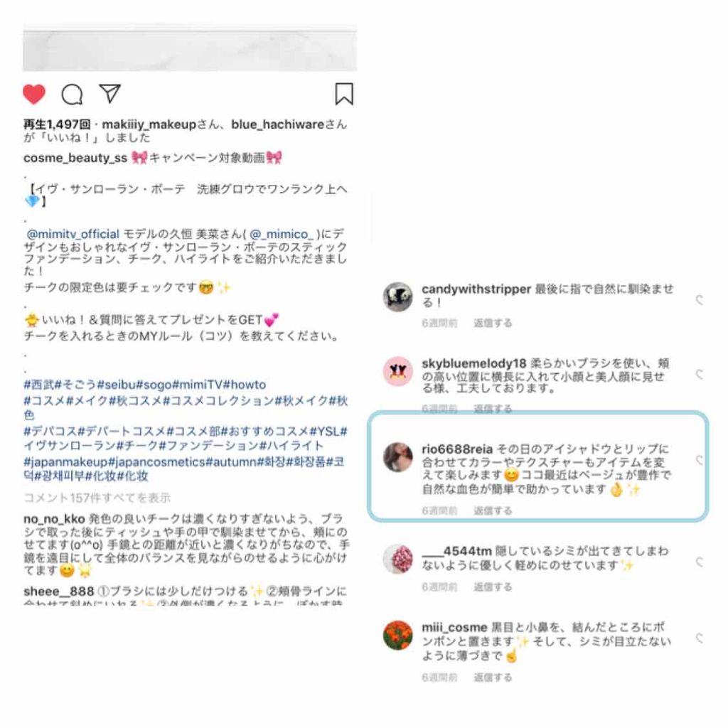
Task: Open no_no_kko commenter username
Action: [54, 518]
